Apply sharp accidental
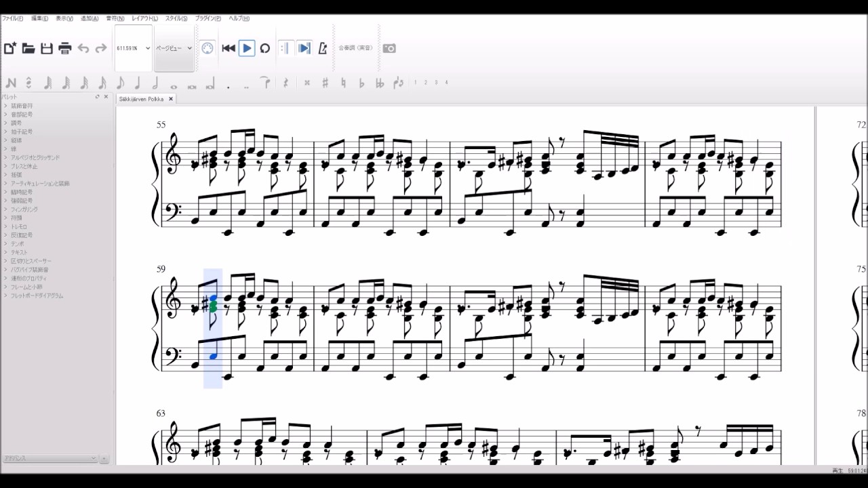This screenshot has height=488, width=868. click(325, 83)
